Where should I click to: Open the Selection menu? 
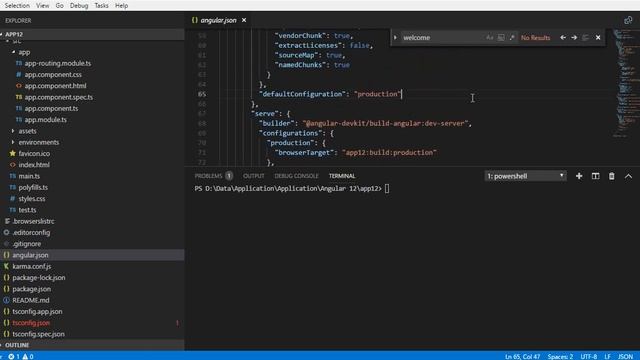[17, 5]
